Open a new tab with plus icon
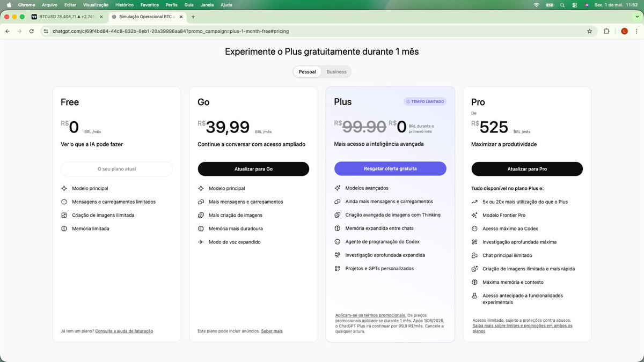The height and width of the screenshot is (362, 644). coord(193,17)
